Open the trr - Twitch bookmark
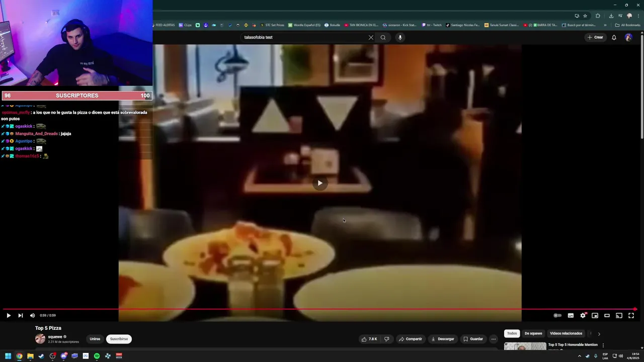 coord(432,25)
